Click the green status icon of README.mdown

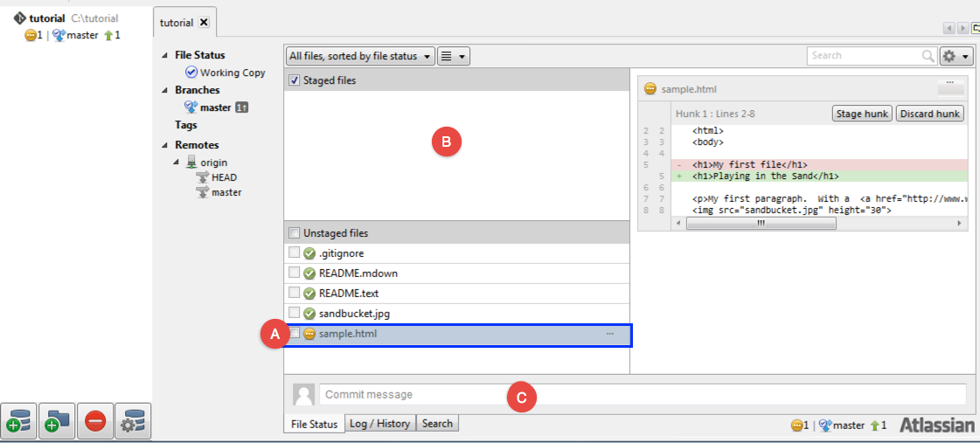coord(309,273)
